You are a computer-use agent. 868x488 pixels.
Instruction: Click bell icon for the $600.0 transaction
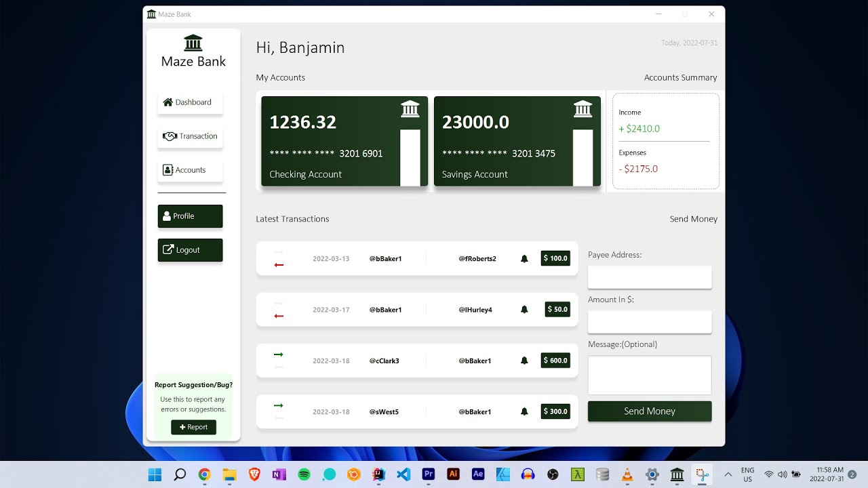click(524, 361)
